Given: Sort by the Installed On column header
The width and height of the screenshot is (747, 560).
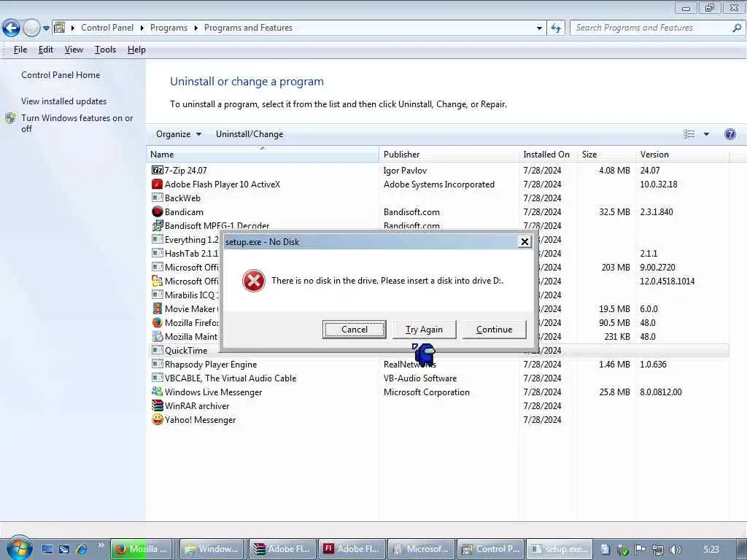Looking at the screenshot, I should (x=548, y=155).
